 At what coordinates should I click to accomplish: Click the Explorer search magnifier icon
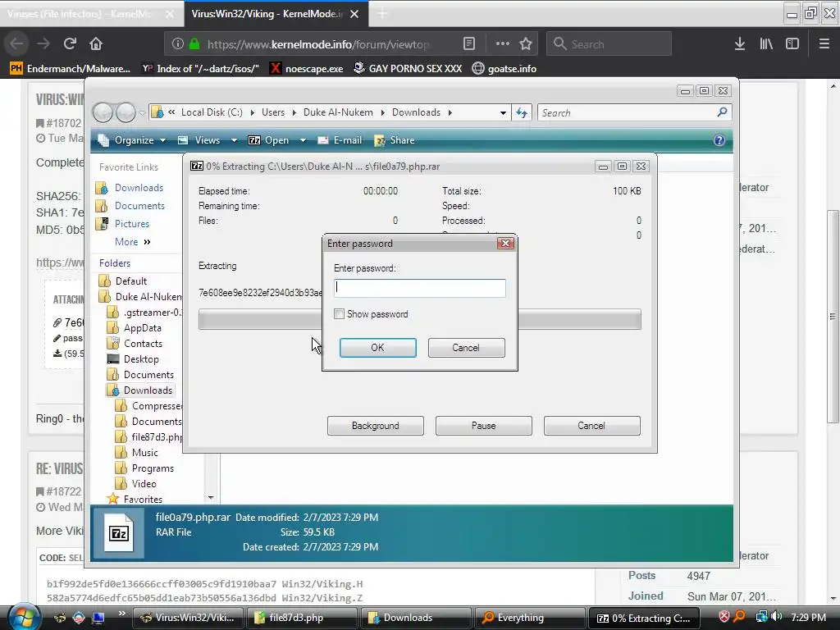click(x=722, y=112)
